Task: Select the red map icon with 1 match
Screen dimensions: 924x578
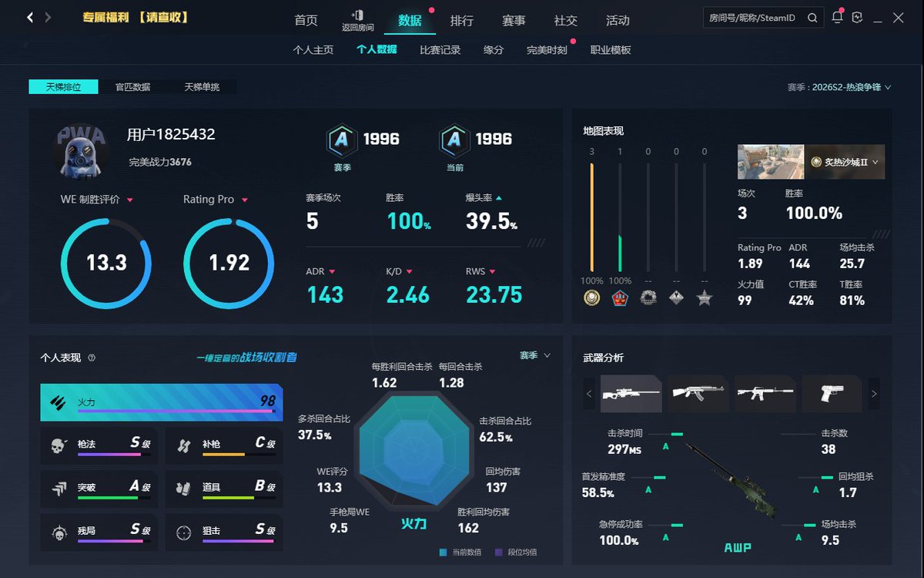Action: 620,298
